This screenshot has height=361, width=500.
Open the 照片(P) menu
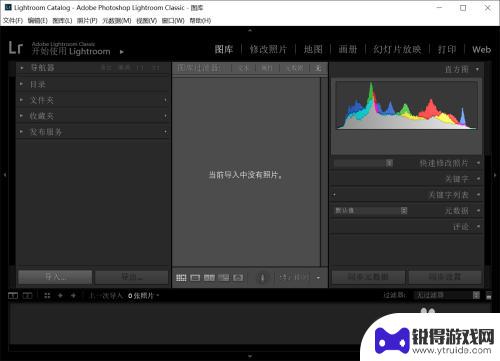[x=87, y=21]
